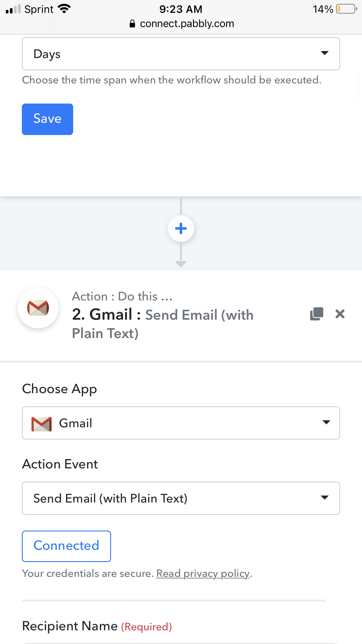The width and height of the screenshot is (362, 644).
Task: Select the '2. Gmail : Send Email' step title
Action: pyautogui.click(x=163, y=324)
